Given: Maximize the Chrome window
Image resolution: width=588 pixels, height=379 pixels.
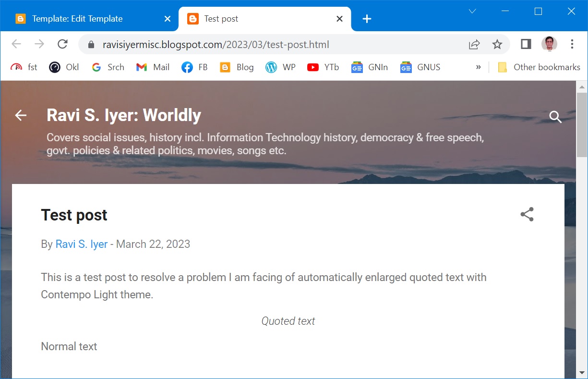Looking at the screenshot, I should click(x=538, y=12).
